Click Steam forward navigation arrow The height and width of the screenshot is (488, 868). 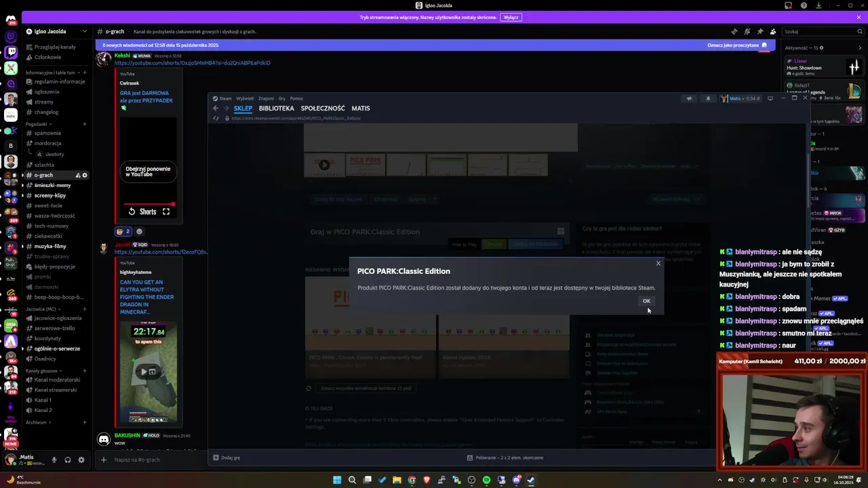pos(226,108)
